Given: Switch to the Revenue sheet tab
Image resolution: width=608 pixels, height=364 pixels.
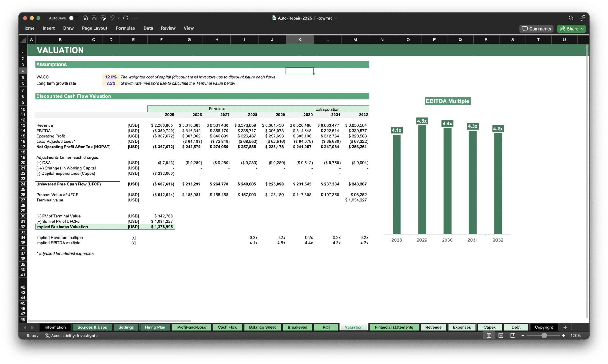Looking at the screenshot, I should click(x=433, y=327).
